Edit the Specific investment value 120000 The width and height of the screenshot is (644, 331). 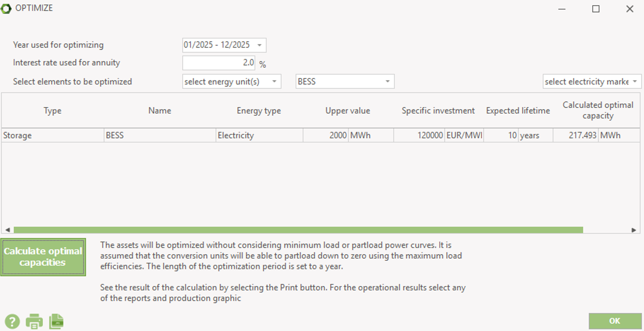[419, 136]
